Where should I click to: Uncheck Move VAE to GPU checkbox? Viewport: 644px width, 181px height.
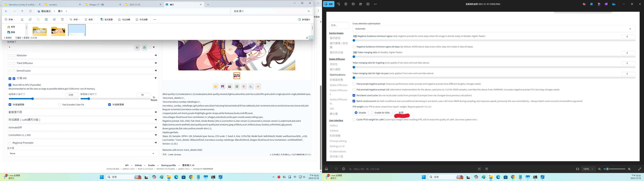[x=10, y=85]
